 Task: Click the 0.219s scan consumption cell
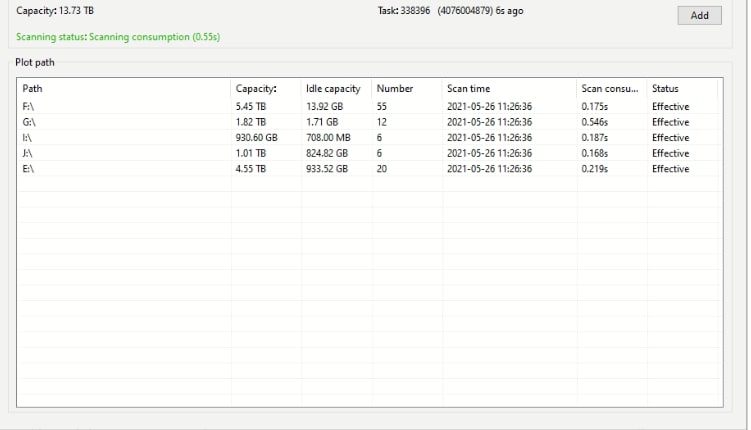(594, 169)
